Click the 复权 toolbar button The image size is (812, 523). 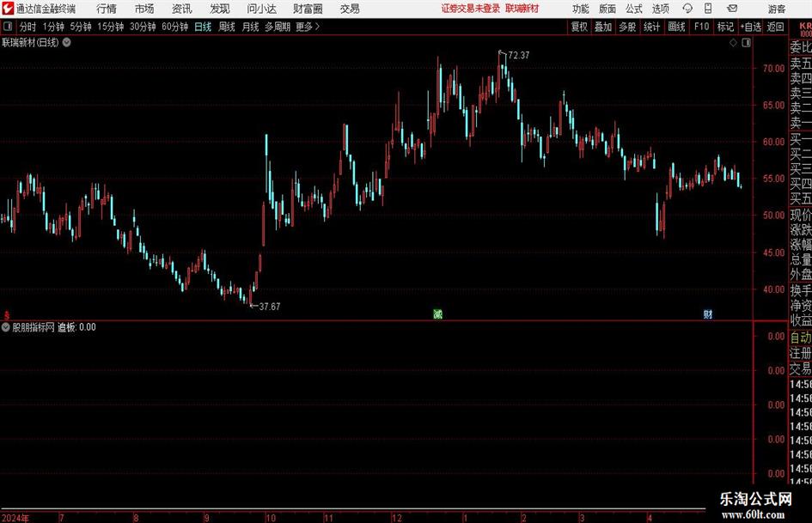[x=579, y=27]
